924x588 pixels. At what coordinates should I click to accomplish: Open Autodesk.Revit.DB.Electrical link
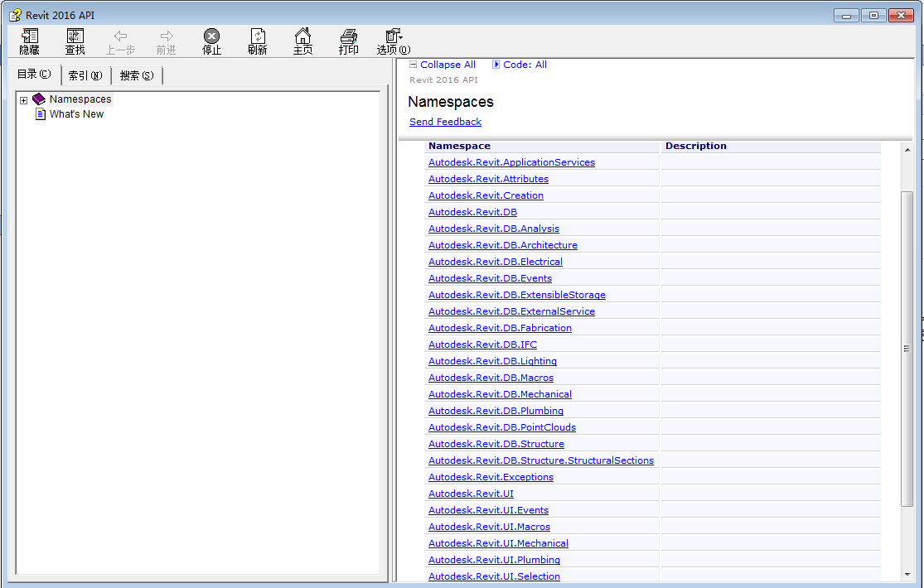pos(495,261)
